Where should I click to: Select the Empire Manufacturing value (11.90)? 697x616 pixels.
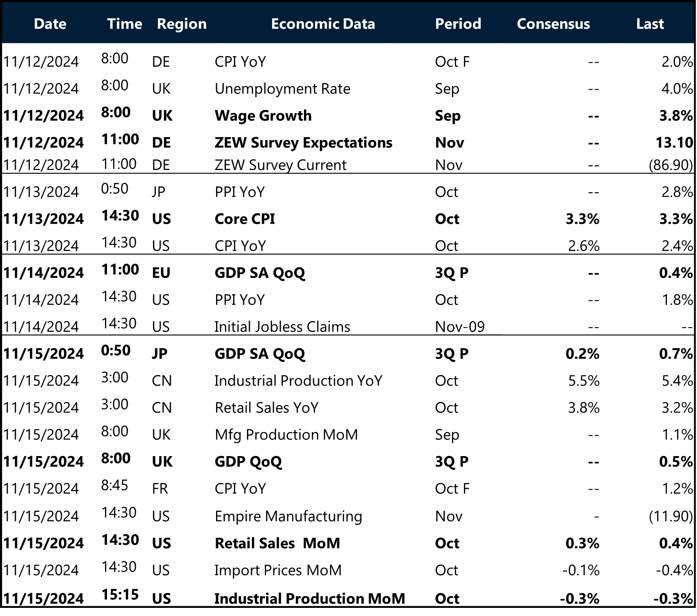point(671,516)
